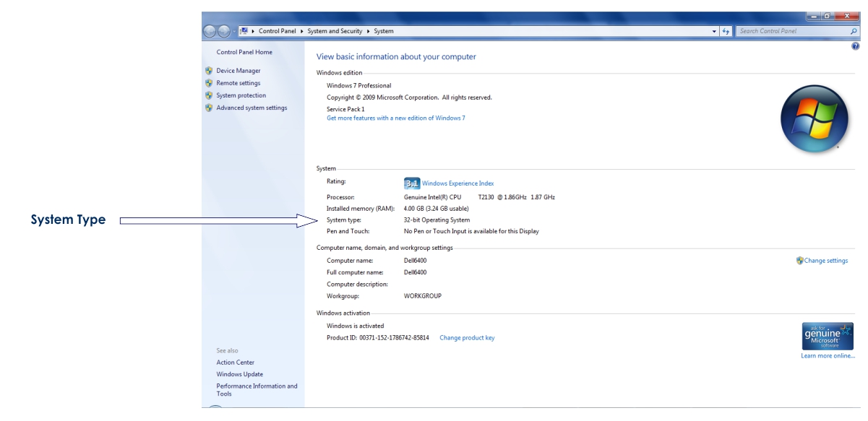Click the 3.1 rating score badge
868x421 pixels.
(411, 183)
